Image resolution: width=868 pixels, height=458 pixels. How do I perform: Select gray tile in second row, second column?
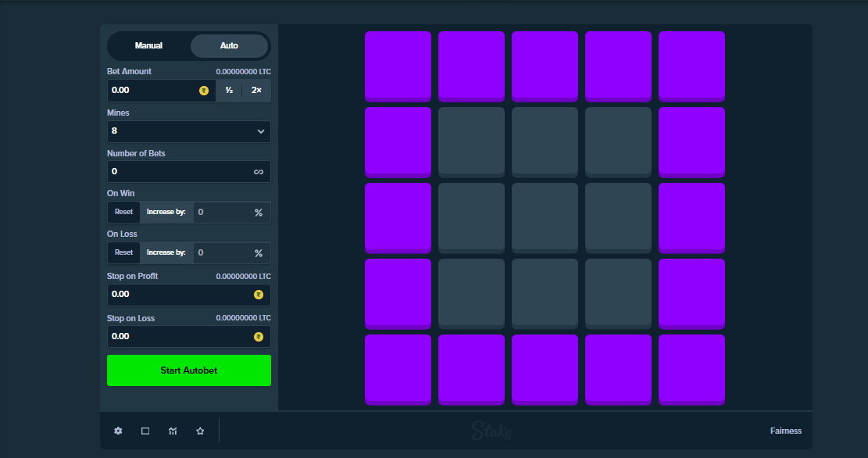click(471, 142)
